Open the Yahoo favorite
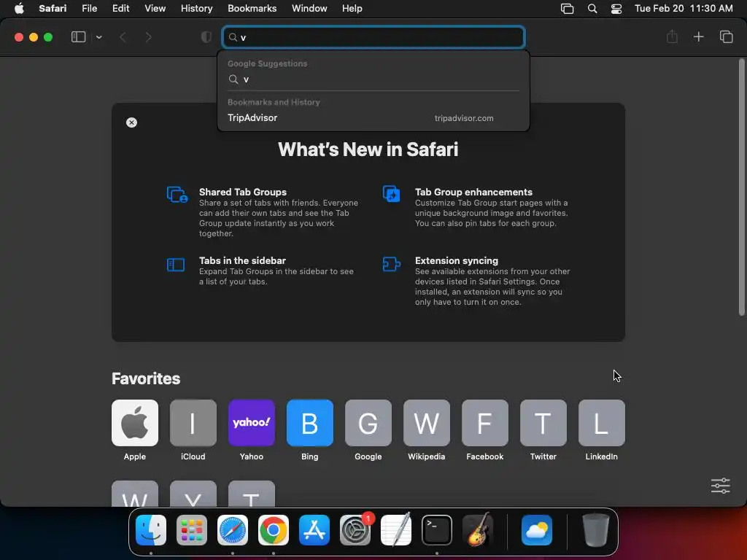 (x=252, y=423)
